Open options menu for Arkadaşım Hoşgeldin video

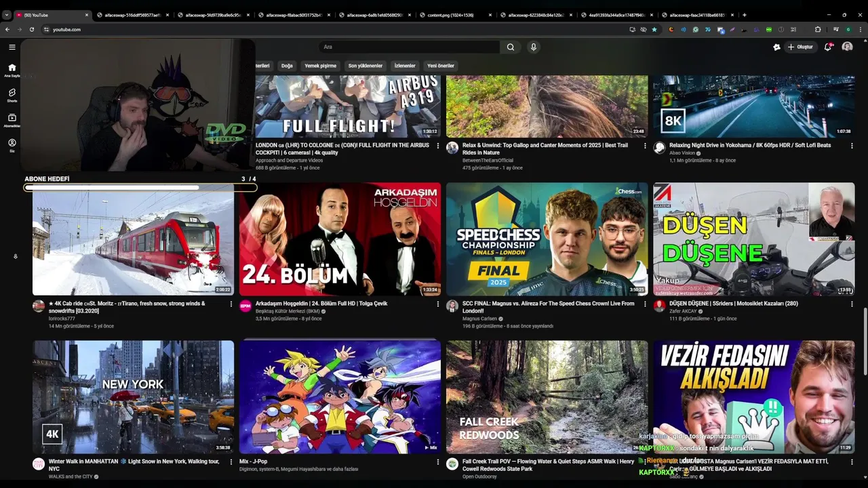(x=438, y=304)
